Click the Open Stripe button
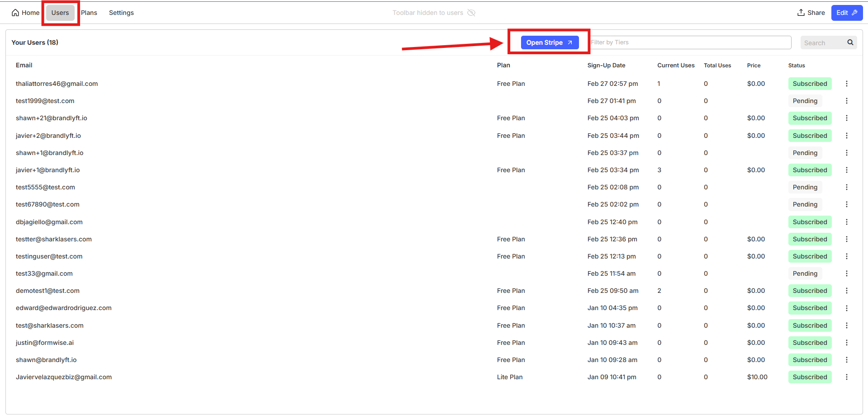 (x=549, y=42)
